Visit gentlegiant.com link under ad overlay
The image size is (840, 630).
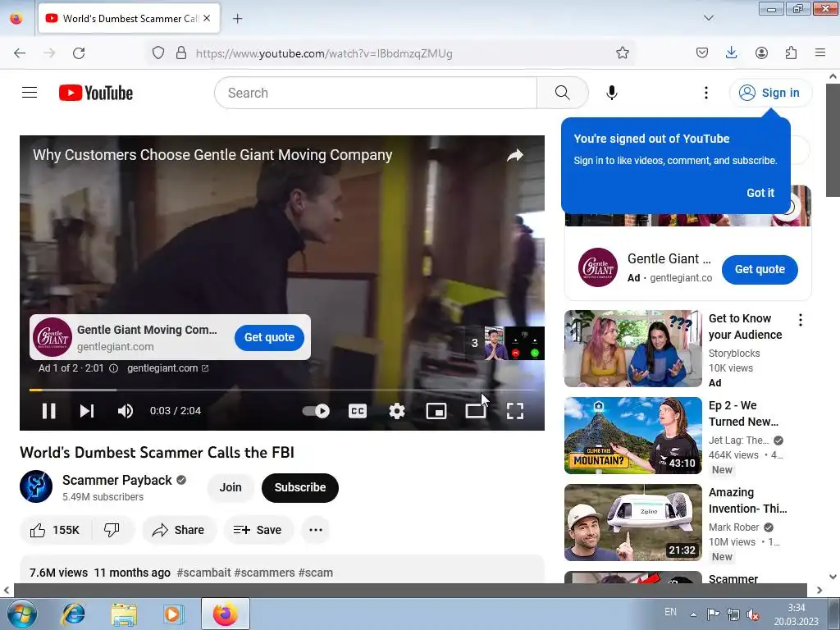click(167, 368)
